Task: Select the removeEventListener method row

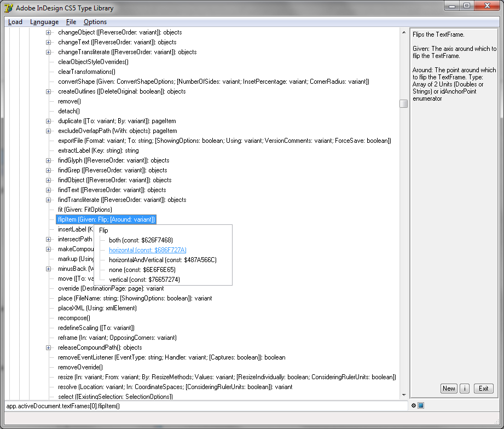Action: [172, 357]
